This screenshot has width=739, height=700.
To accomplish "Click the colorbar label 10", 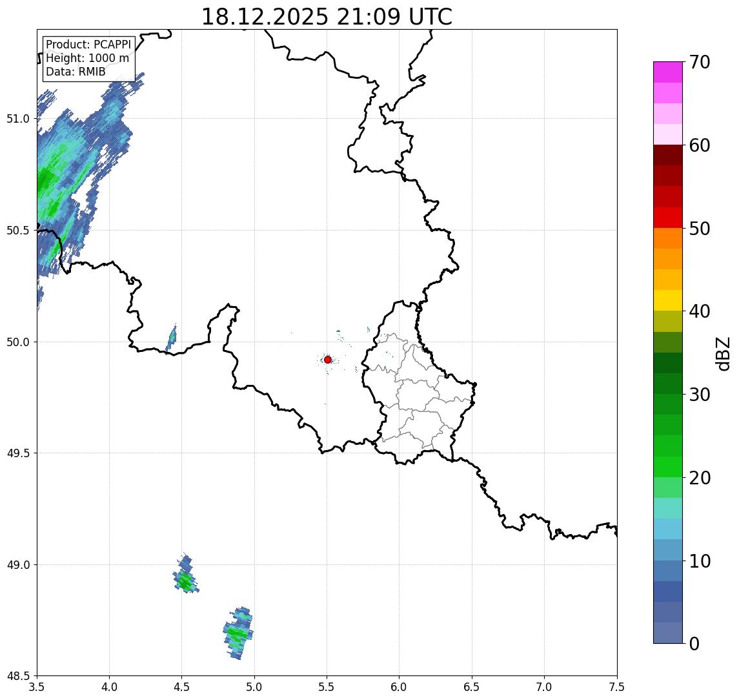I will (700, 561).
